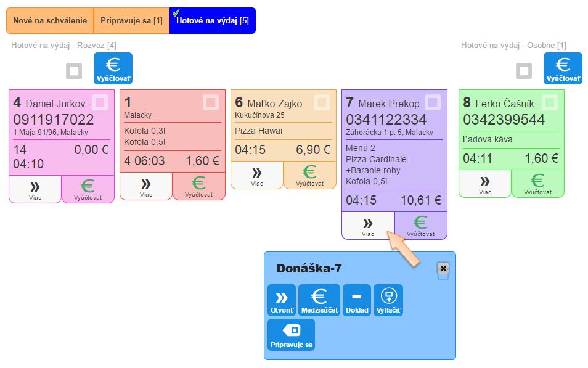588x368 pixels.
Task: Click Vyúčtovať on Maťko Zajko order 6
Action: click(x=310, y=175)
